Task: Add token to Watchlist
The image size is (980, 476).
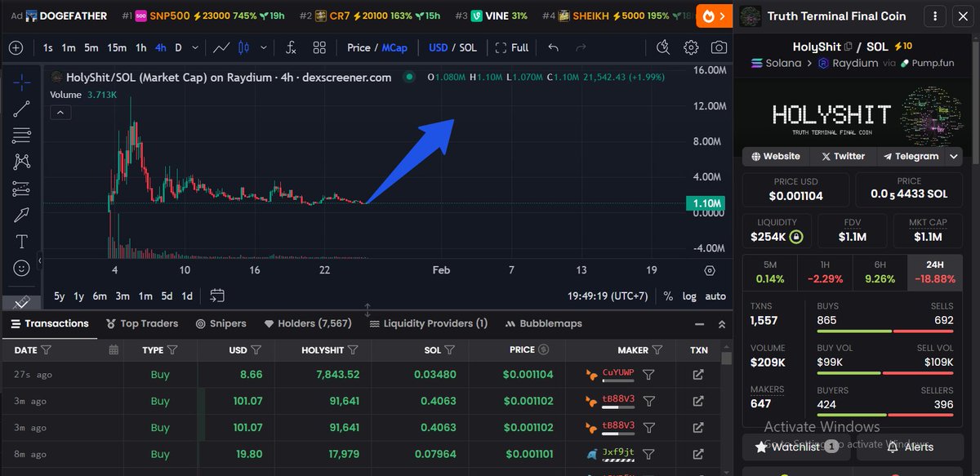Action: (797, 447)
